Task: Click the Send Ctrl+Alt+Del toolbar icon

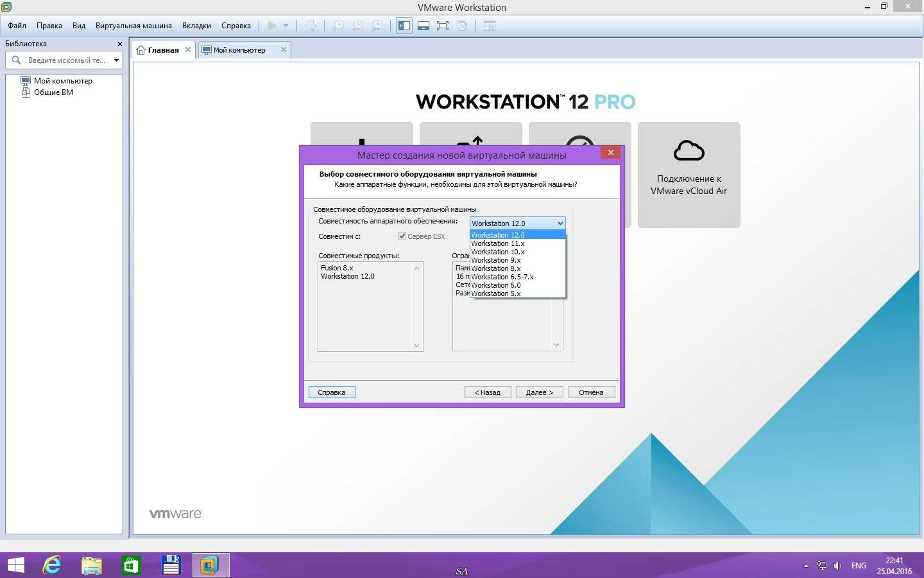Action: tap(311, 26)
